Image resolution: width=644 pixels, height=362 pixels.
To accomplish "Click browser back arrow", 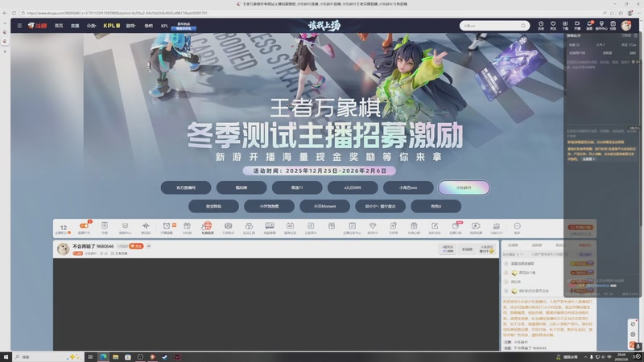I will pyautogui.click(x=5, y=13).
